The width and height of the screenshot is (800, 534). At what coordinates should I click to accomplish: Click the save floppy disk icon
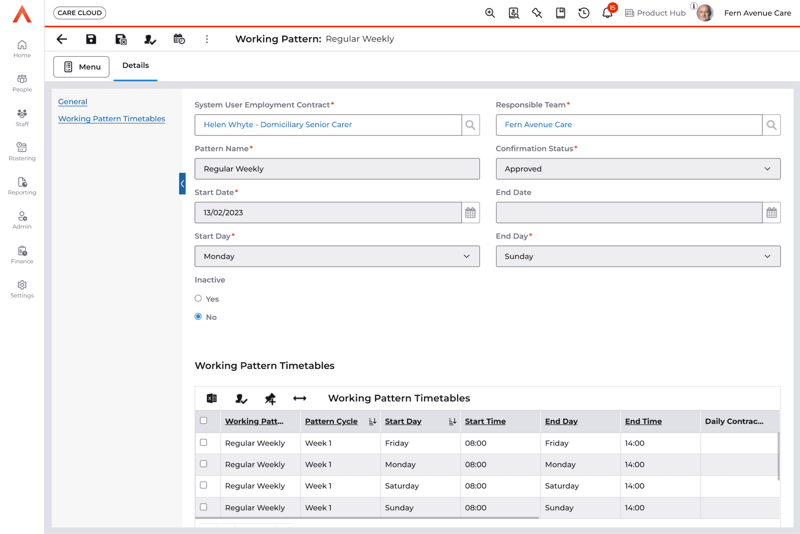click(x=91, y=39)
